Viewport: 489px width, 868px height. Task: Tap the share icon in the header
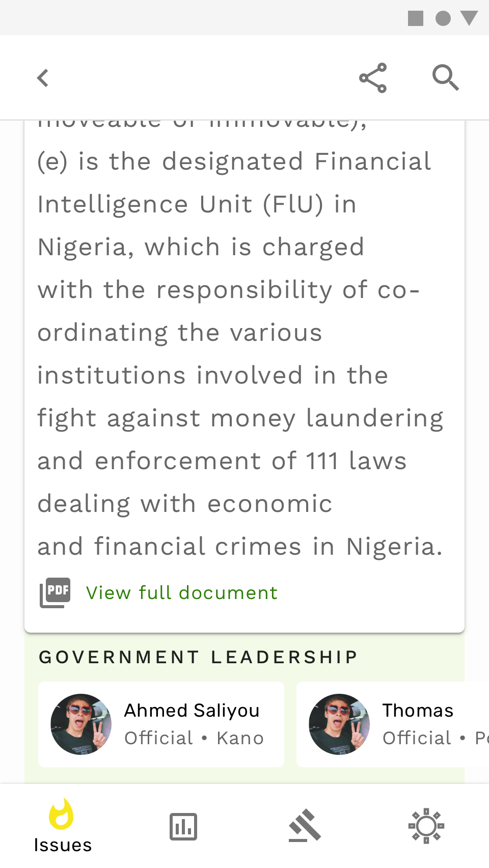click(x=373, y=78)
